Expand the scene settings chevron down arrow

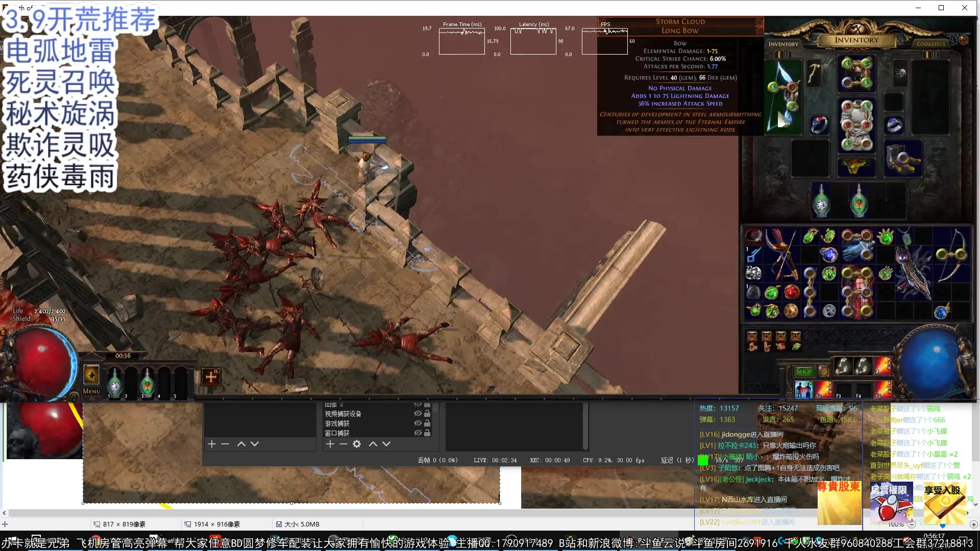pyautogui.click(x=254, y=444)
